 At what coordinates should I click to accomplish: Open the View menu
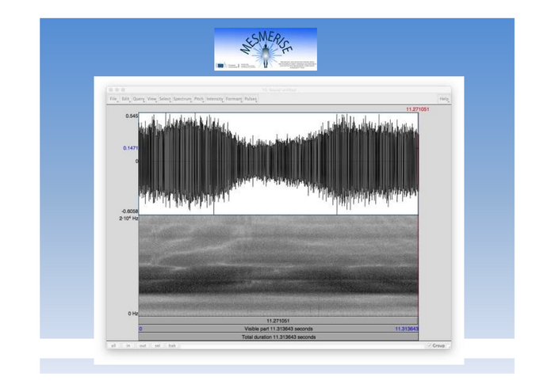(x=151, y=99)
